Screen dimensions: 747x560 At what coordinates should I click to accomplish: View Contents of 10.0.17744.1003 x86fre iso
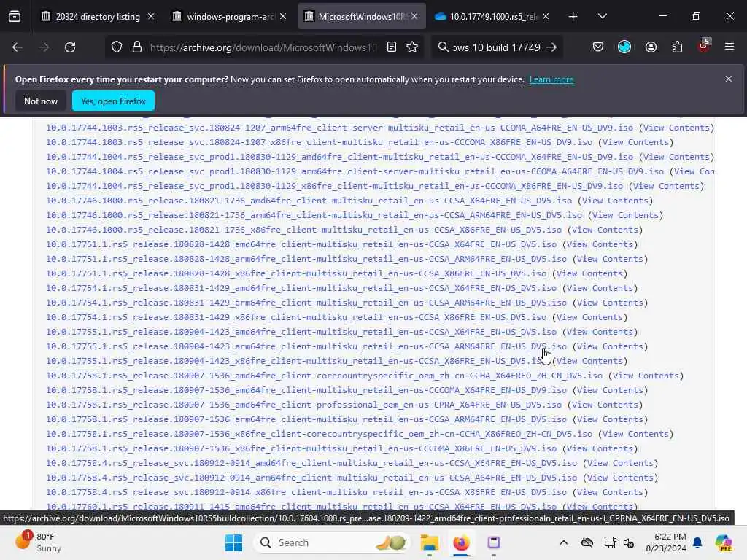(635, 142)
